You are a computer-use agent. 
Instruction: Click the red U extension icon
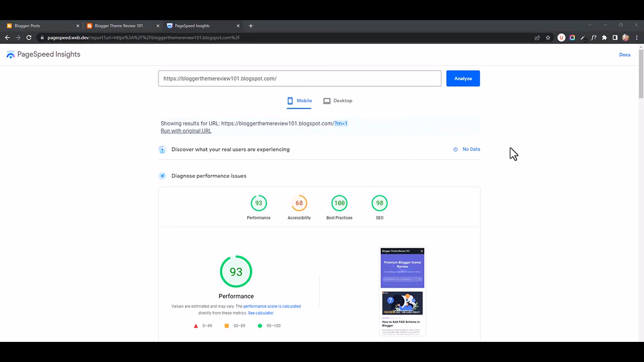tap(561, 38)
